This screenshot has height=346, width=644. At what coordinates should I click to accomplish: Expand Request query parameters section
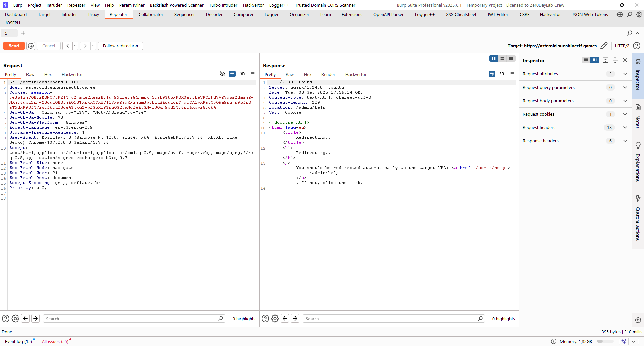point(575,87)
